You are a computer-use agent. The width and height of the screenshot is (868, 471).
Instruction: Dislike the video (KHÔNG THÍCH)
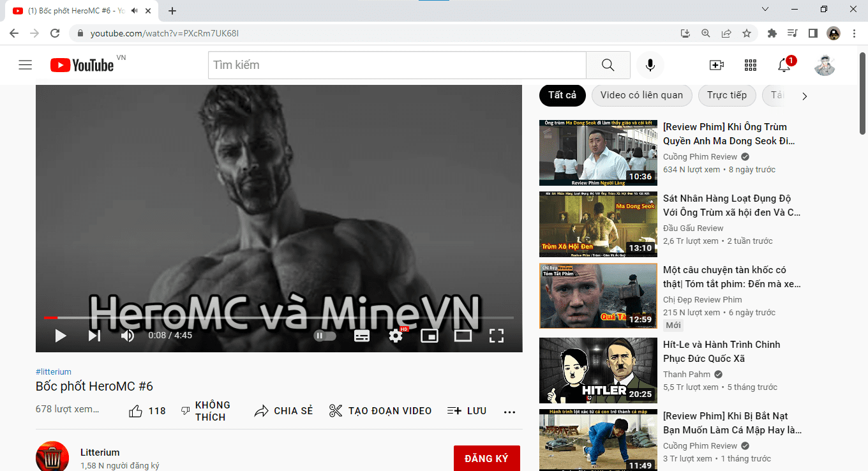pos(205,411)
